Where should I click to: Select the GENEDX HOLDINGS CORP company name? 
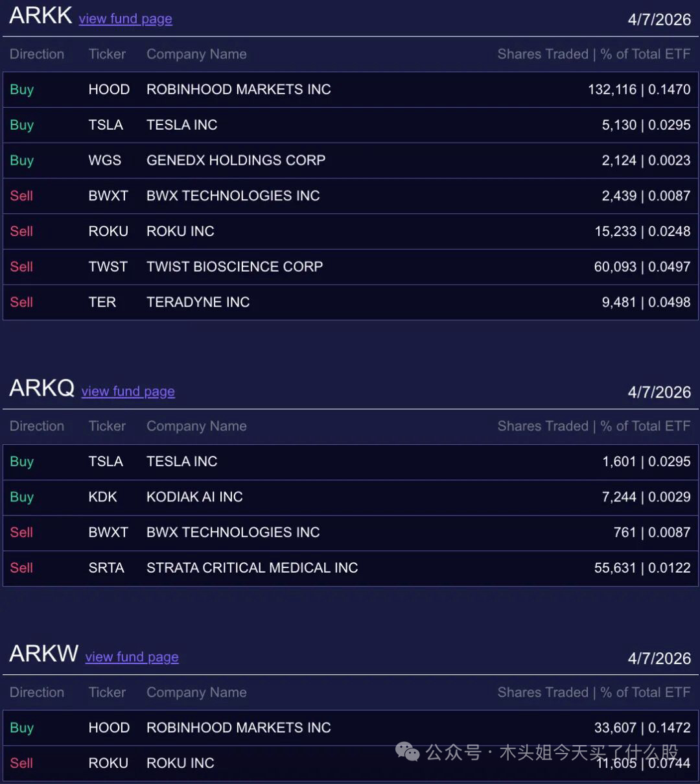click(x=236, y=160)
